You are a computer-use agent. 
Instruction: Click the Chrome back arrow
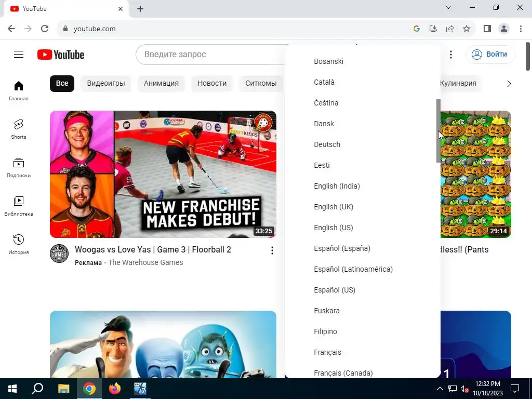[11, 29]
